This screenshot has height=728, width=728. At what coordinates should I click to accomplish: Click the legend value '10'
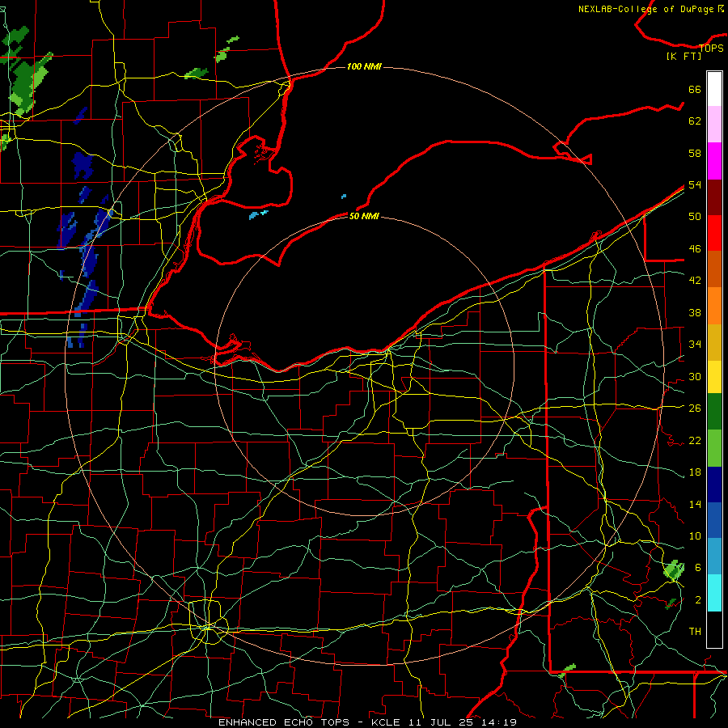click(695, 535)
